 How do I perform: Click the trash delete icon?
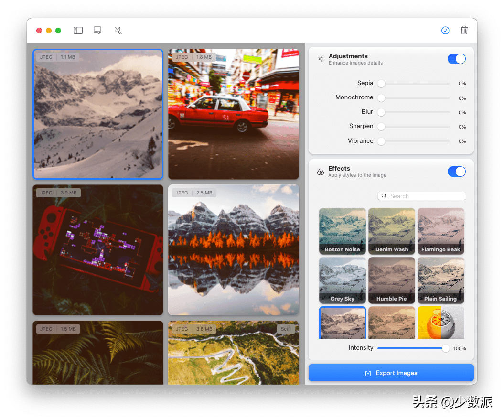[x=464, y=30]
